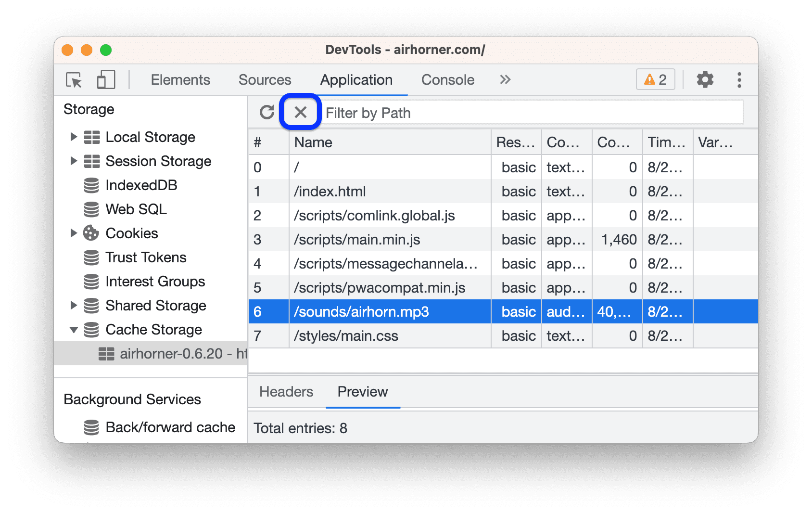The width and height of the screenshot is (812, 514).
Task: Click the warnings badge showing 2
Action: pos(654,80)
